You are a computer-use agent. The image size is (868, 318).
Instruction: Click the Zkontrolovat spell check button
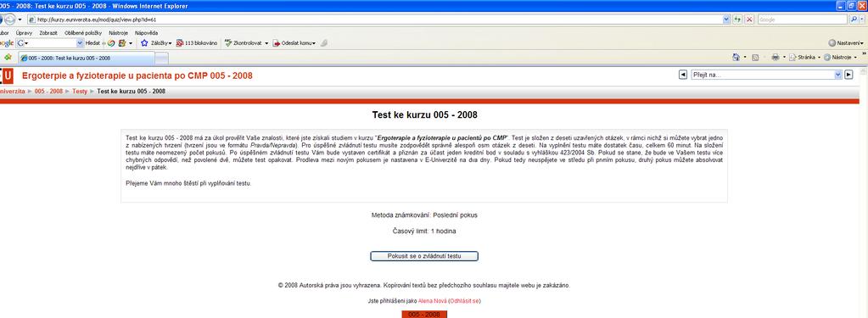tap(243, 42)
